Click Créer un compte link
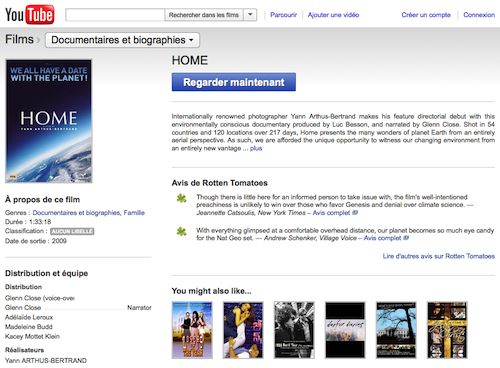Viewport: 500px width, 368px height. [x=426, y=15]
